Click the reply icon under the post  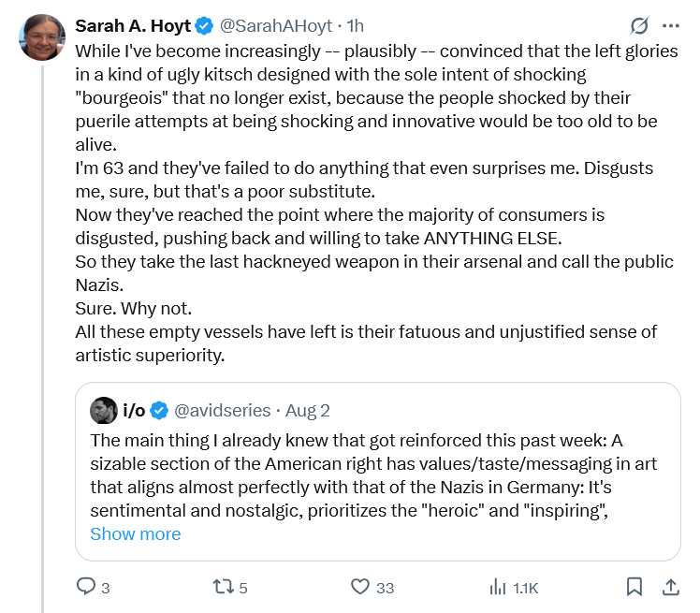click(x=86, y=587)
